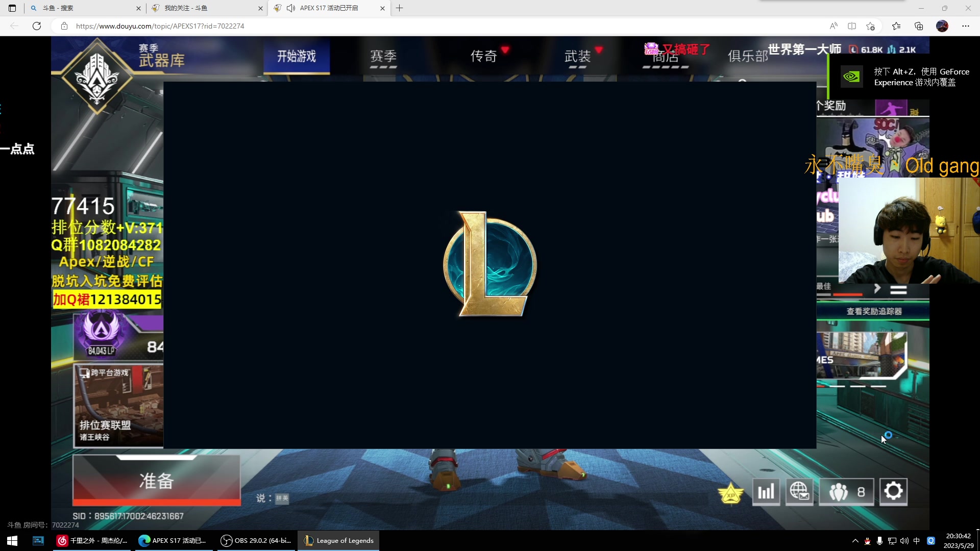Click the chat input next to 说：
This screenshot has height=551, width=980.
click(x=282, y=498)
